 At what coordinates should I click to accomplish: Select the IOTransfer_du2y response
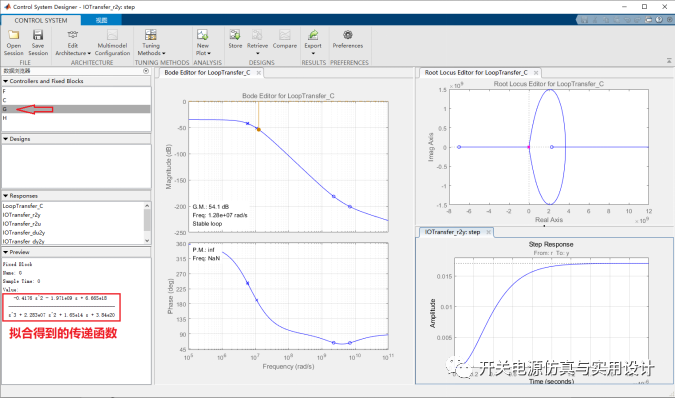73,232
